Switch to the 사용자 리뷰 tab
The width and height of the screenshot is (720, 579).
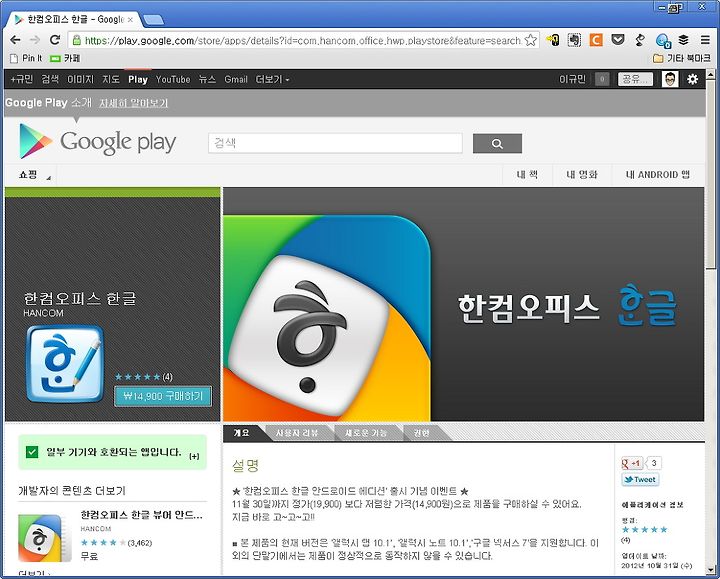click(x=297, y=433)
